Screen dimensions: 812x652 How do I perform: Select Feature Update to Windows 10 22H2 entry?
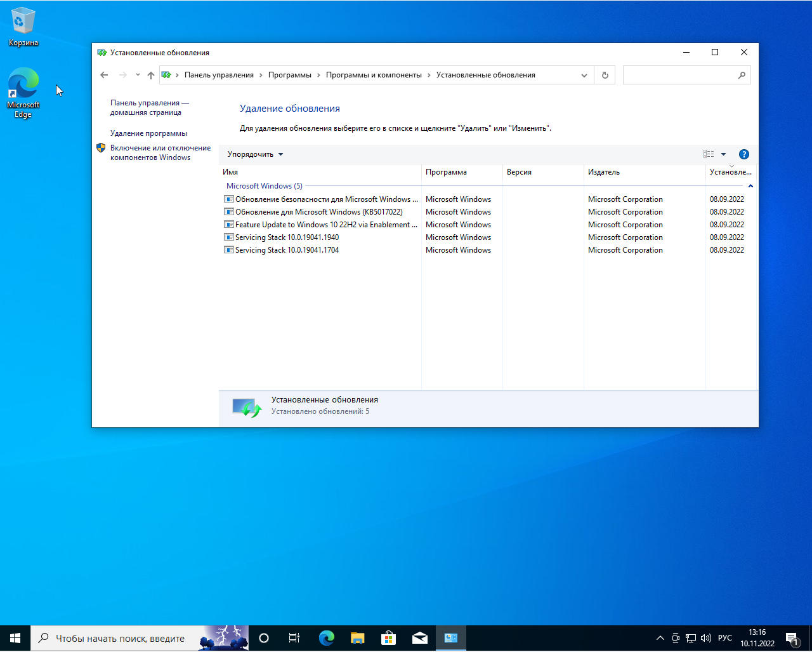[488, 225]
